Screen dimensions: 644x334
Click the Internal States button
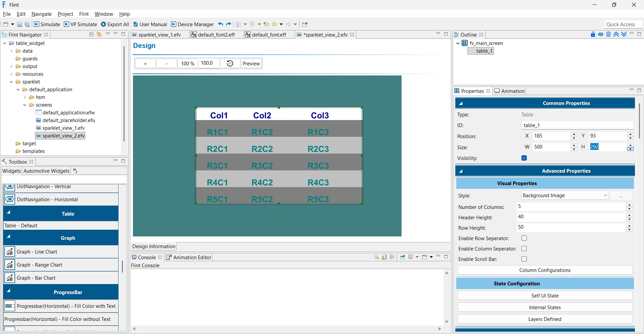[545, 308]
